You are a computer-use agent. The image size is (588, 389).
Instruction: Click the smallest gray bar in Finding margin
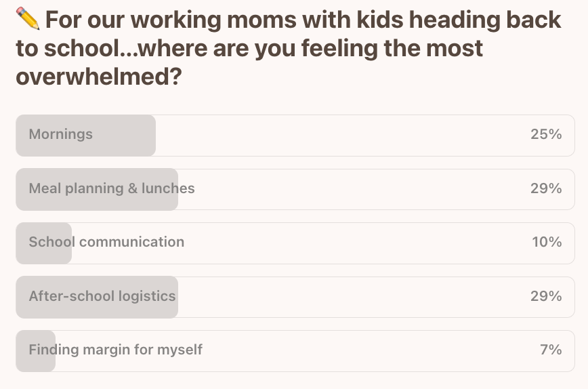coord(36,351)
